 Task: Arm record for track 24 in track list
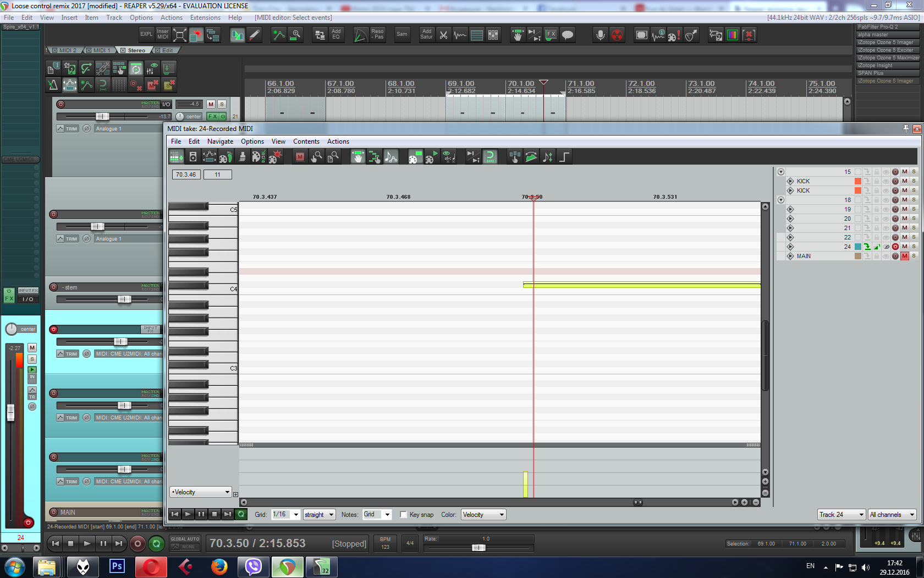pyautogui.click(x=895, y=247)
